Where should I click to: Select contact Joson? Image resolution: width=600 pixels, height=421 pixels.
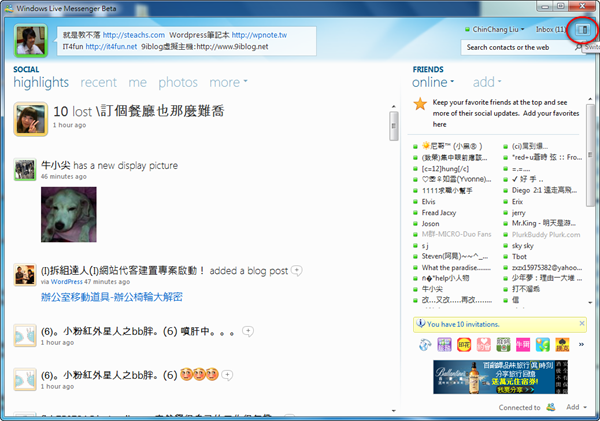[430, 224]
